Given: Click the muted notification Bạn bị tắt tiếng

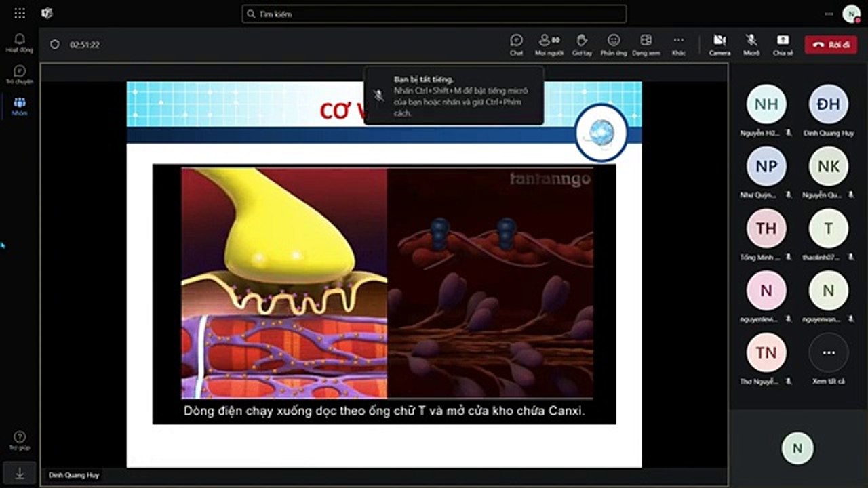Looking at the screenshot, I should 454,96.
